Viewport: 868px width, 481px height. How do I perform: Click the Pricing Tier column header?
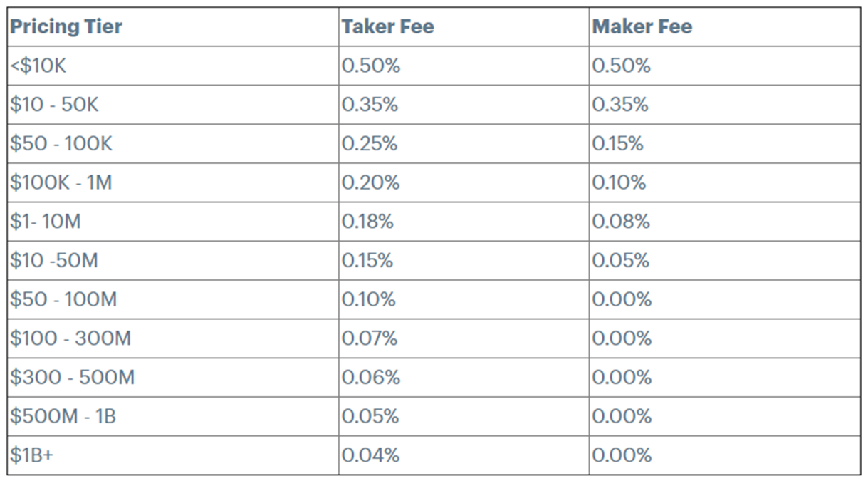point(173,27)
